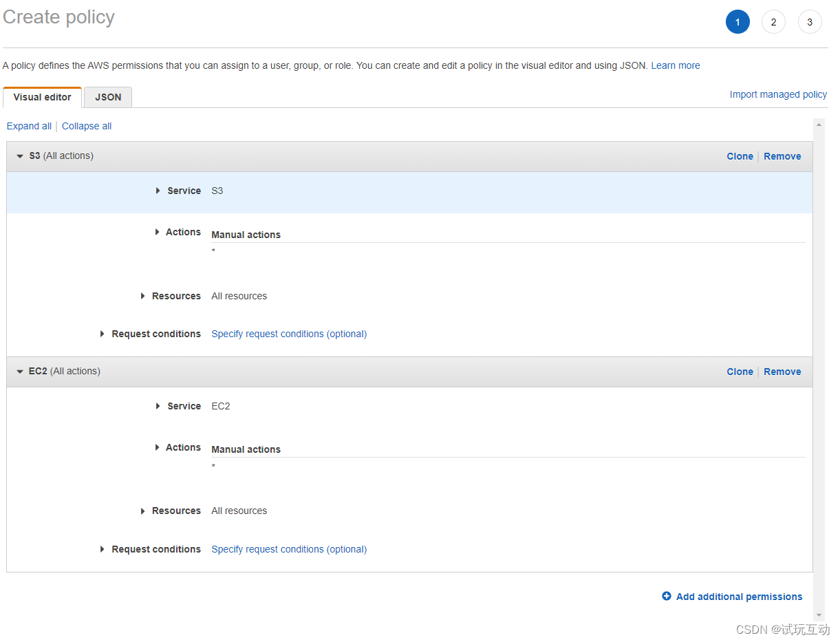Expand the Actions row in EC2 block
Viewport: 840px width, 642px height.
(157, 447)
